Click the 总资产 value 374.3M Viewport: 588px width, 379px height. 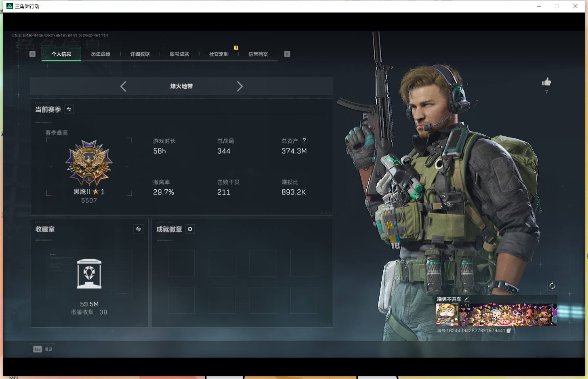[294, 151]
